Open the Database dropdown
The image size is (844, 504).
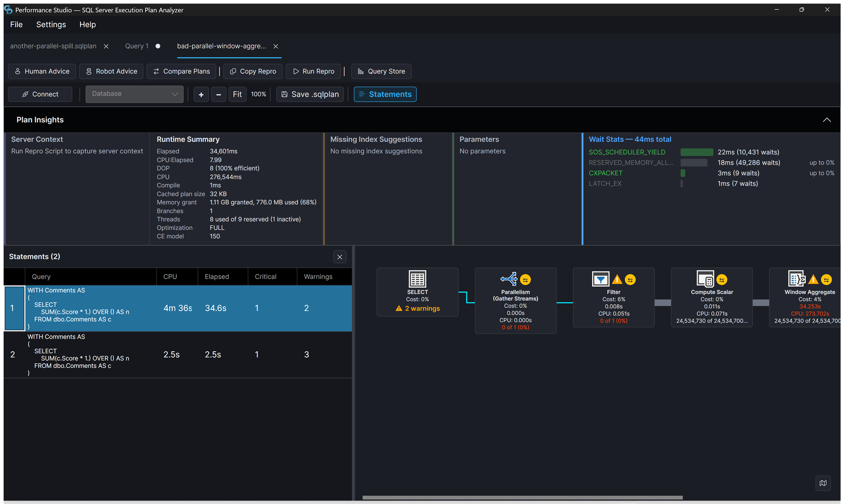click(x=135, y=94)
